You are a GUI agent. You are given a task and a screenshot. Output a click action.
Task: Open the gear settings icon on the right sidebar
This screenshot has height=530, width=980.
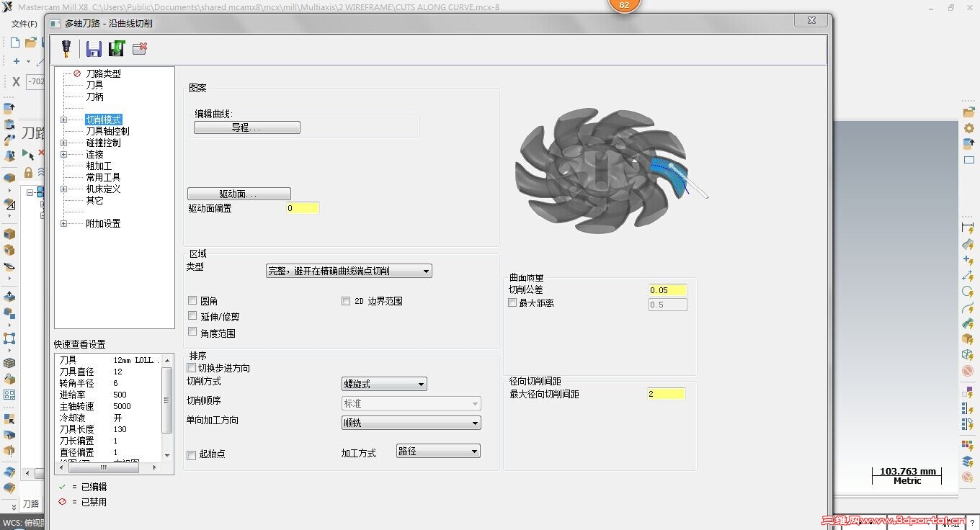(x=968, y=127)
